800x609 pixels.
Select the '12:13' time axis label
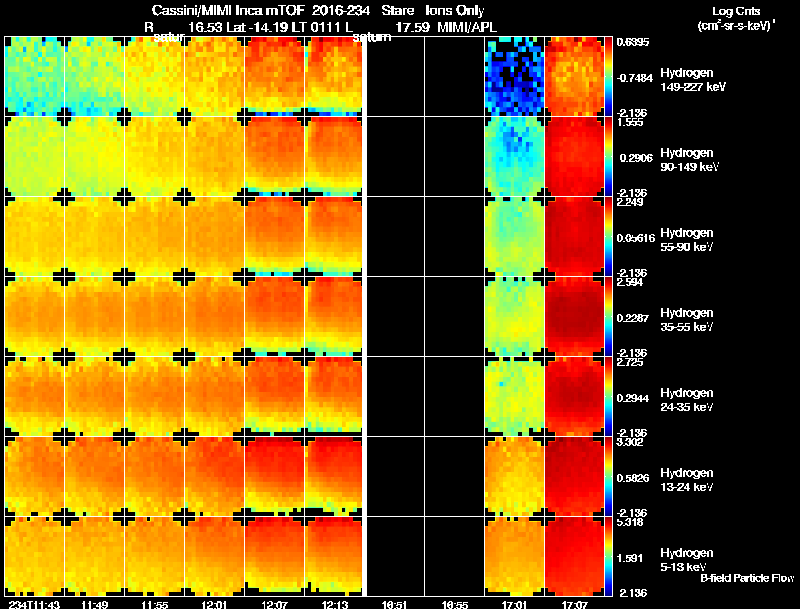[x=335, y=604]
